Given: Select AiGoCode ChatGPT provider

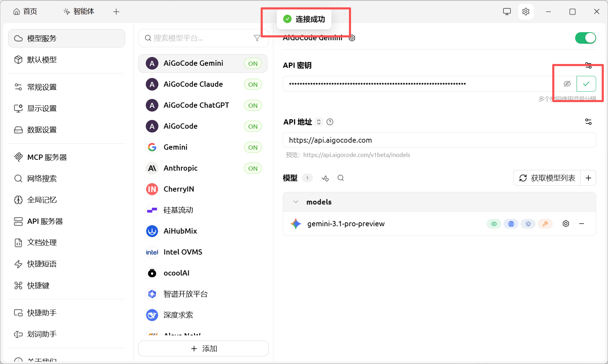Looking at the screenshot, I should coord(203,105).
